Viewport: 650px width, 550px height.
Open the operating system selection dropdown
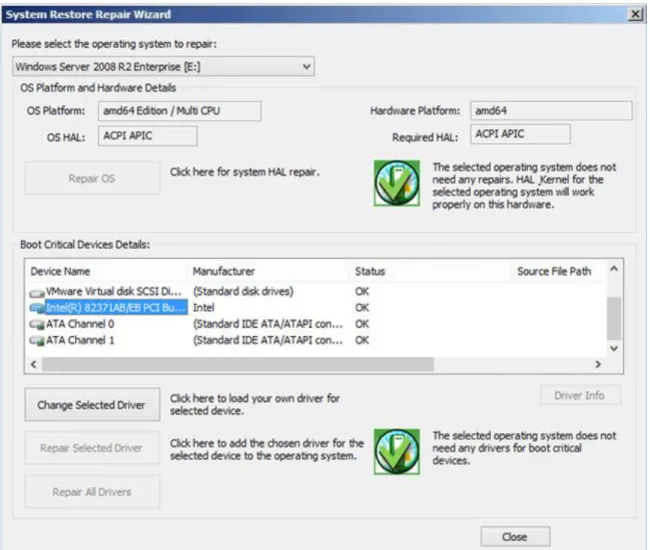[x=163, y=66]
